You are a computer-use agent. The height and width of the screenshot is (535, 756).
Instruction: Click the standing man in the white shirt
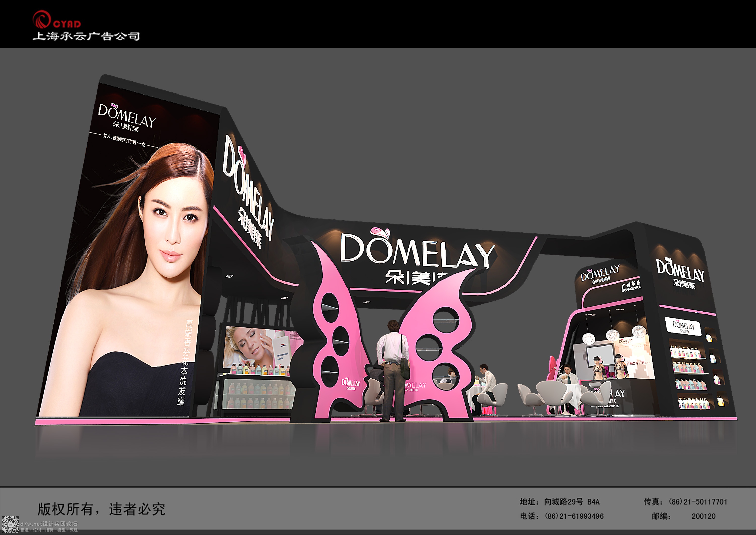click(x=393, y=371)
